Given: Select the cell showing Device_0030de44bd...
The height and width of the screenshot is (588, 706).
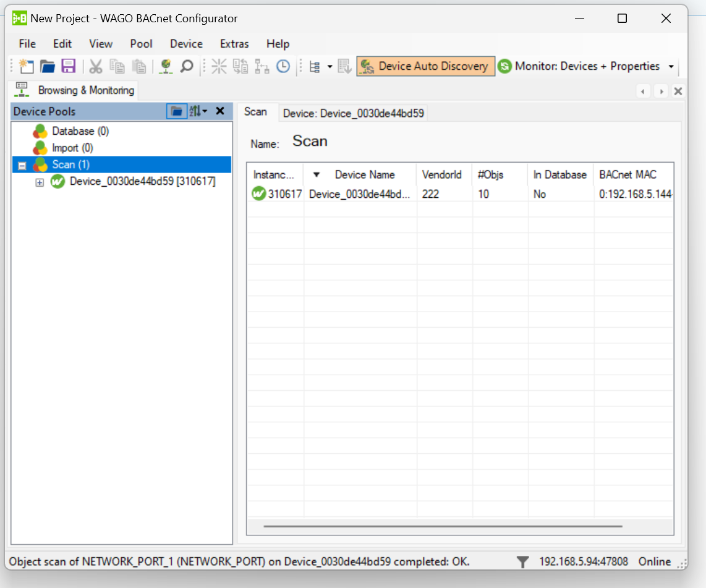Looking at the screenshot, I should pos(360,194).
